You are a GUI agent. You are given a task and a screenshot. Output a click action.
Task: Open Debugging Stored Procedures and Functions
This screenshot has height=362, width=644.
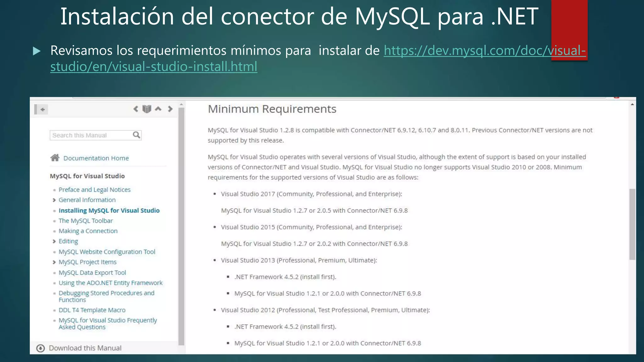tap(106, 296)
